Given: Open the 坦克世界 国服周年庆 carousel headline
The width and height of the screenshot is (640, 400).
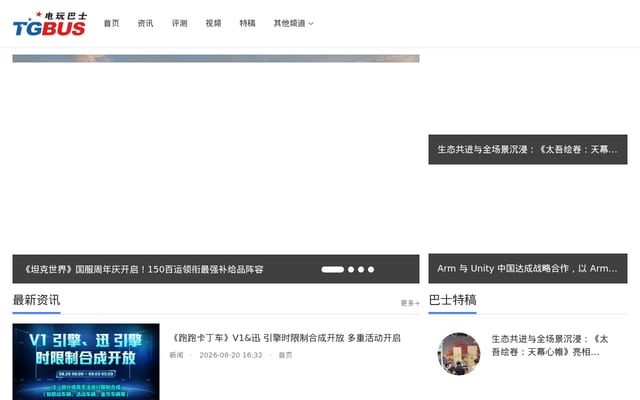Looking at the screenshot, I should [x=143, y=269].
